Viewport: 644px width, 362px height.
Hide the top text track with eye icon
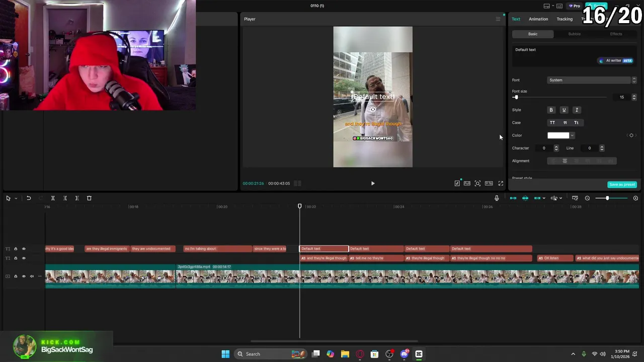click(24, 249)
